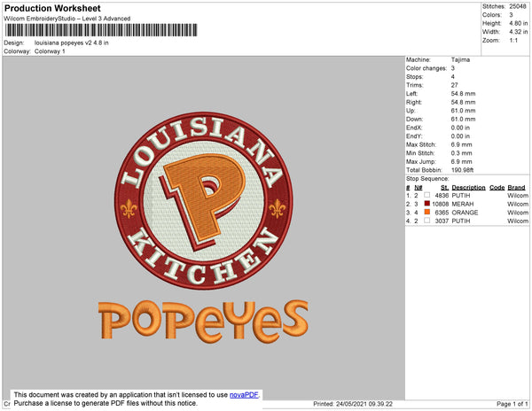Image resolution: width=532 pixels, height=411 pixels.
Task: Click the orange Popeyes wordmark embroidery
Action: pyautogui.click(x=203, y=322)
